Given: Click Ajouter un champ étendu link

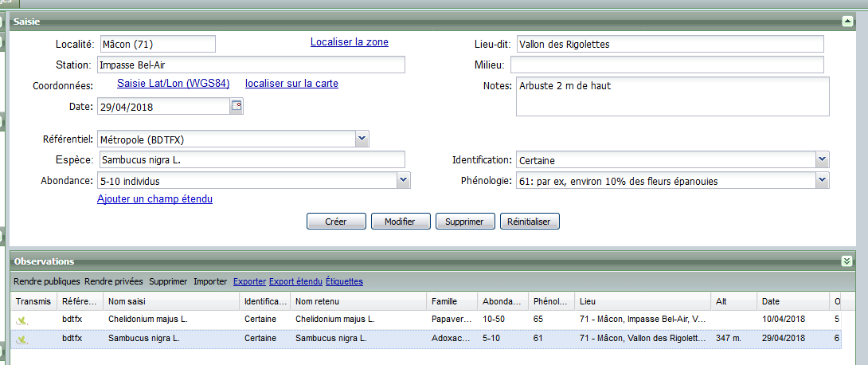Looking at the screenshot, I should [x=154, y=199].
